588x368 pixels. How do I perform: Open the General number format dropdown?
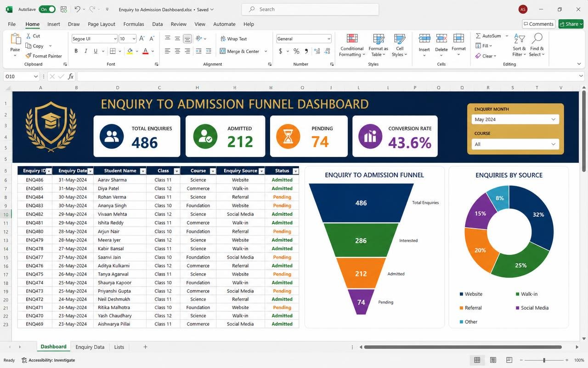(x=328, y=39)
